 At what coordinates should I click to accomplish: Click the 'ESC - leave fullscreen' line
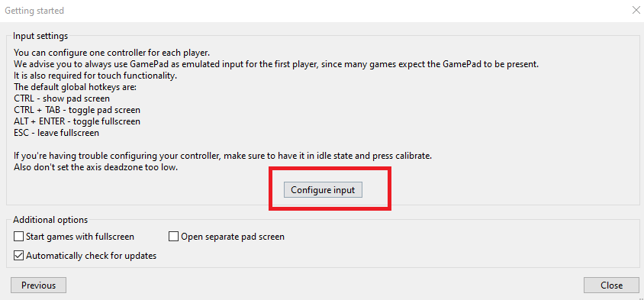(56, 133)
